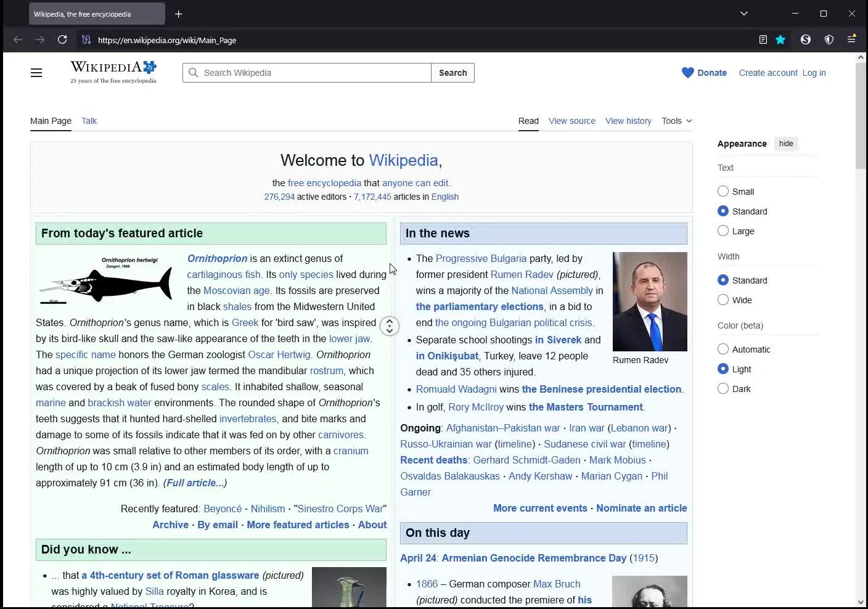The image size is (868, 609).
Task: Click the Donate heart icon
Action: 688,73
